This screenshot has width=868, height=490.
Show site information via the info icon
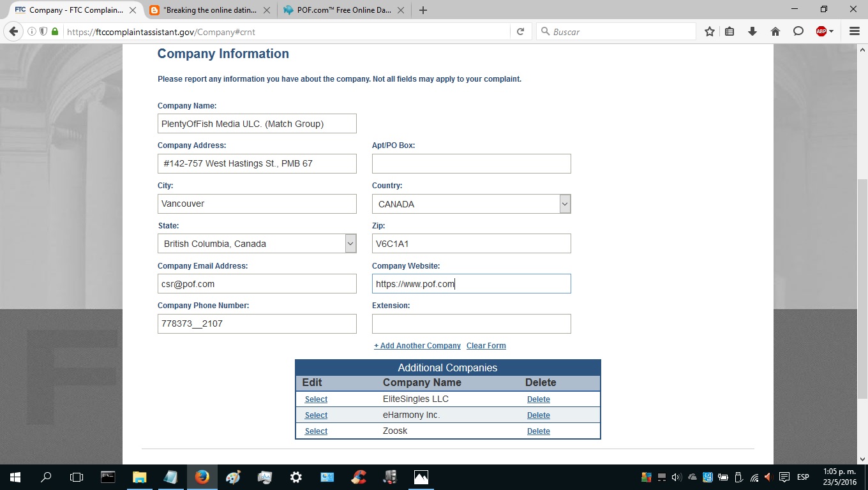32,32
